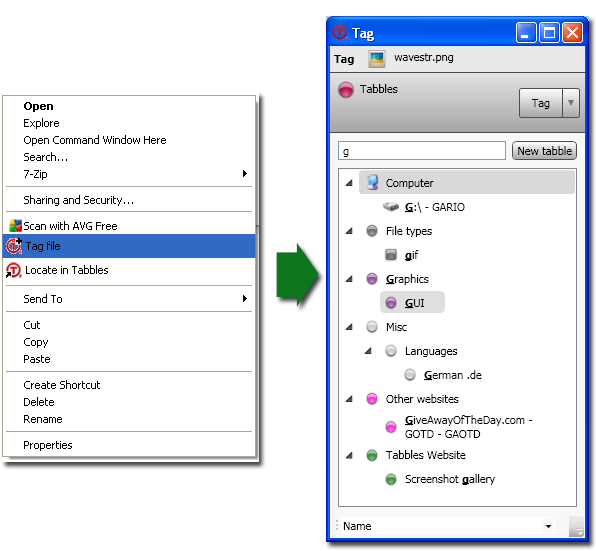Click the tabble search input field
596x551 pixels.
point(422,151)
